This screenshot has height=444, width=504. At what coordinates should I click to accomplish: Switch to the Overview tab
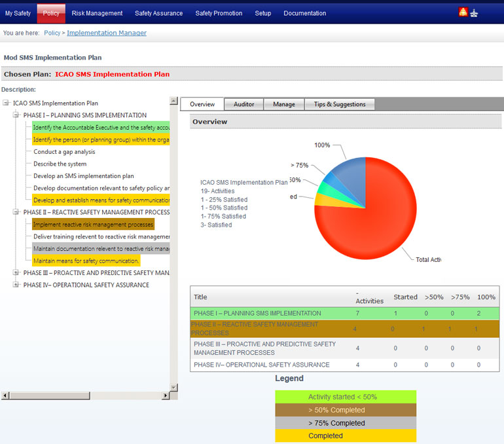(202, 104)
